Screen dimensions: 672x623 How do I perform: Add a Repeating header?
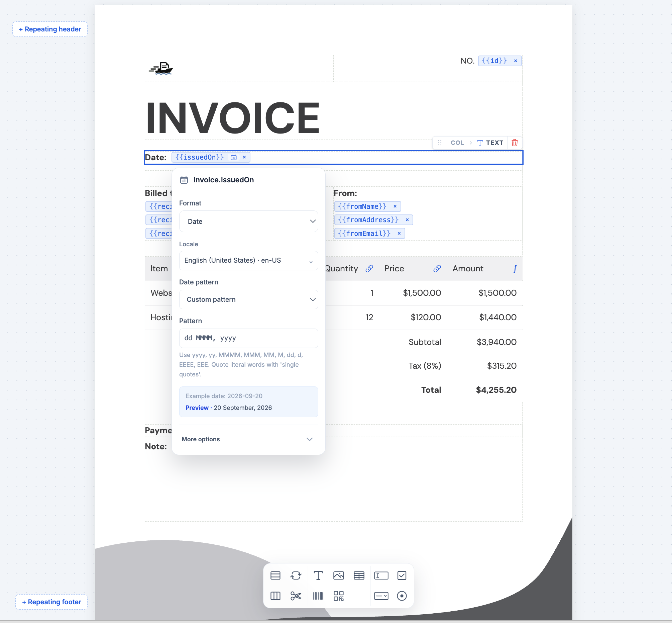[50, 29]
